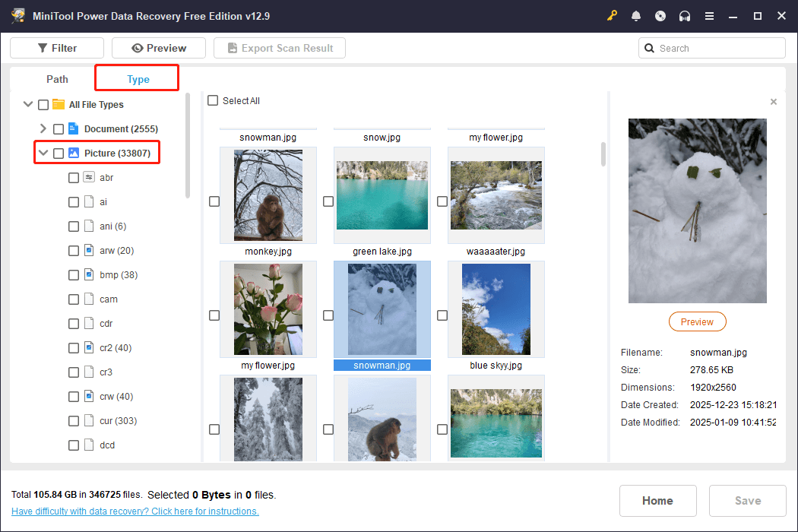The width and height of the screenshot is (798, 532).
Task: Click the cam file type icon
Action: (x=89, y=299)
